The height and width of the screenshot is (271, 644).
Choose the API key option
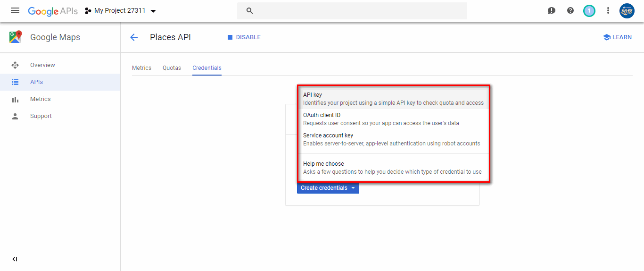pyautogui.click(x=394, y=99)
